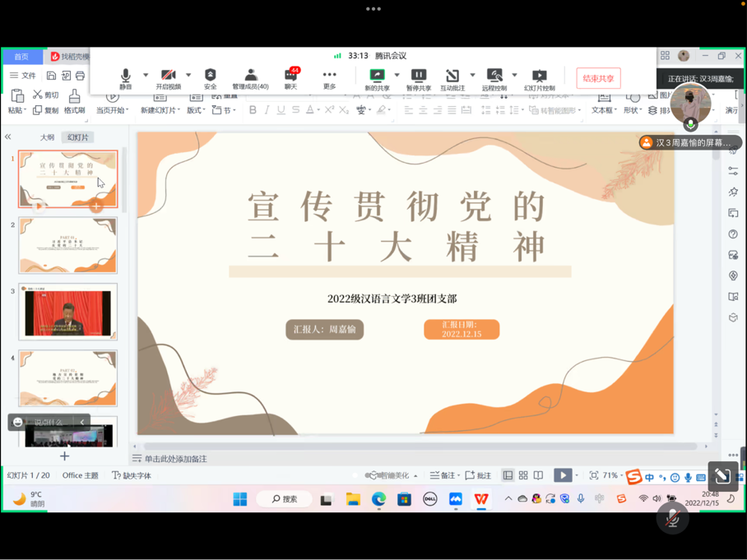Click the red 结束共享 button
The height and width of the screenshot is (560, 747).
click(x=598, y=78)
